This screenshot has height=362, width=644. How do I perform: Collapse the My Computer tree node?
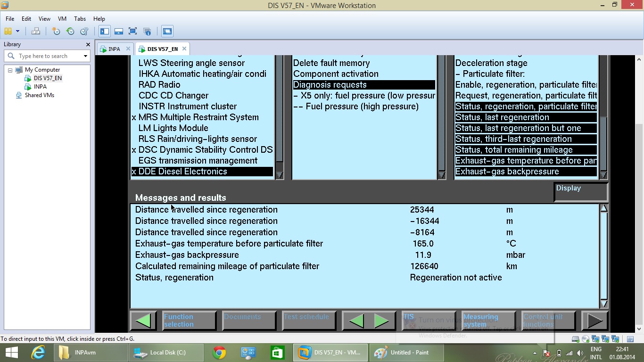(10, 70)
